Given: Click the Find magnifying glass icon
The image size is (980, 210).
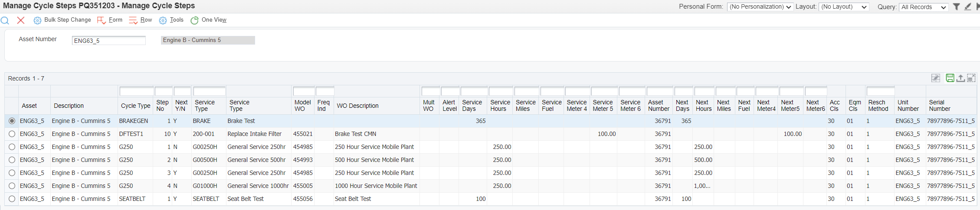Looking at the screenshot, I should tap(5, 20).
